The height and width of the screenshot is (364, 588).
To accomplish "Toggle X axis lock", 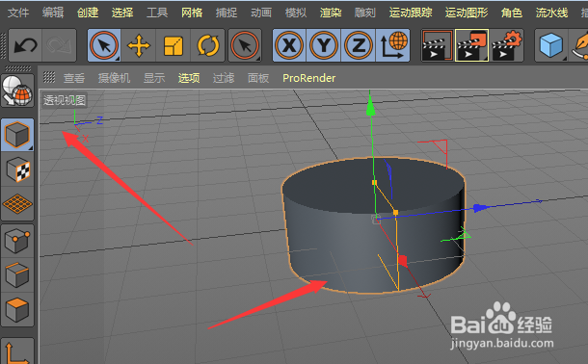I will (x=289, y=45).
